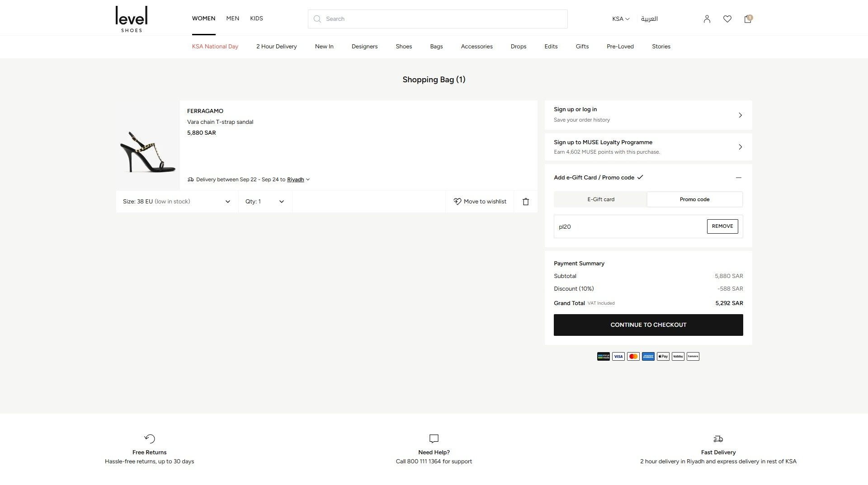Image resolution: width=868 pixels, height=485 pixels.
Task: Select the Promo code tab
Action: [695, 199]
